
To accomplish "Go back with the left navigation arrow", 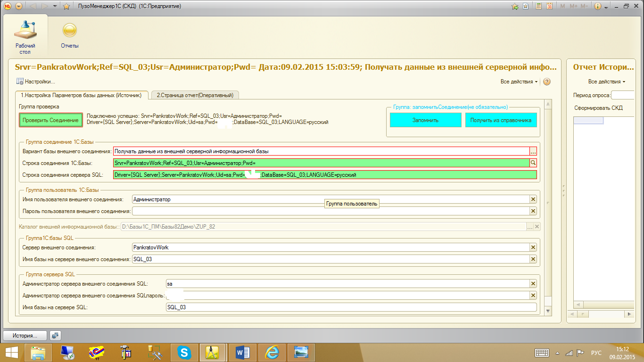I will click(33, 6).
